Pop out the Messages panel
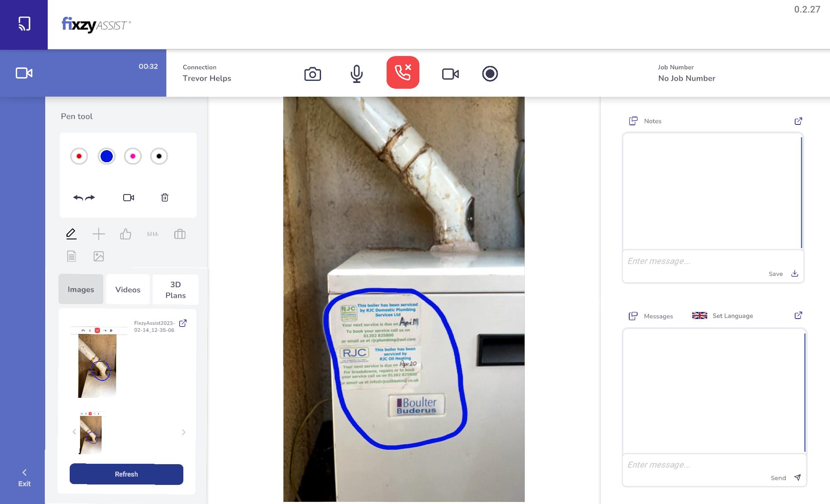Viewport: 830px width, 504px height. (x=798, y=316)
